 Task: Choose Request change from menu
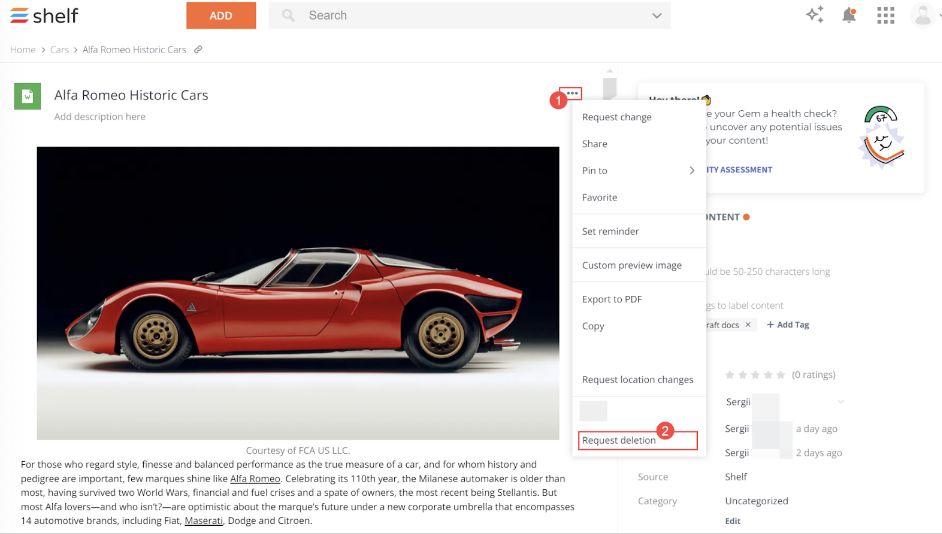pos(639,117)
